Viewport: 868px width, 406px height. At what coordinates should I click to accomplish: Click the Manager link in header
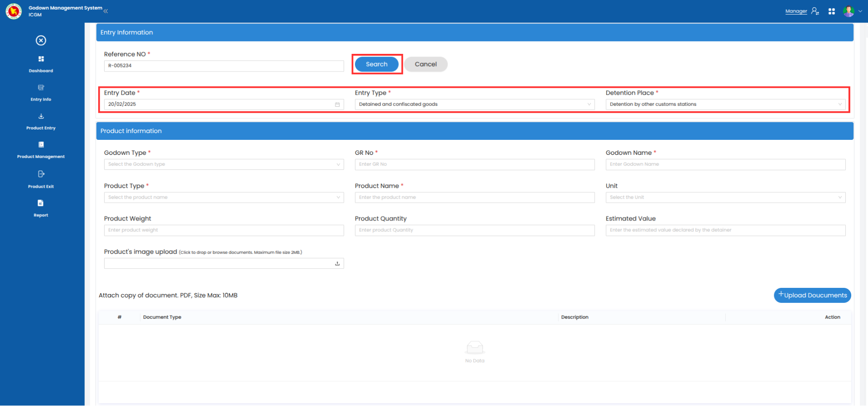tap(796, 11)
